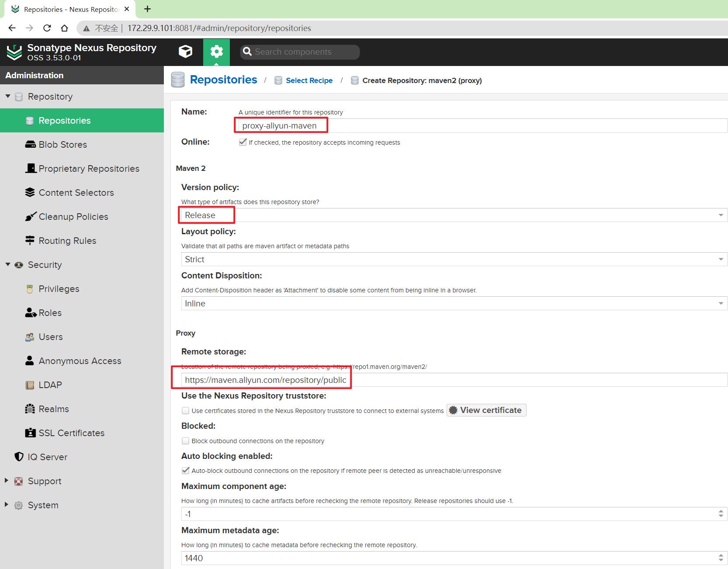Click the Proprietary Repositories door icon
This screenshot has height=569, width=728.
[x=31, y=168]
